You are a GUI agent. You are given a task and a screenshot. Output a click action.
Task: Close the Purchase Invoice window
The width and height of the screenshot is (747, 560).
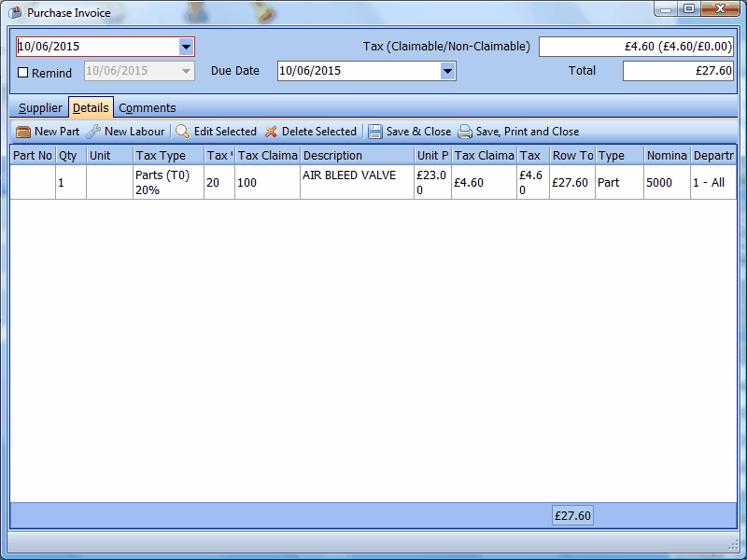point(720,9)
